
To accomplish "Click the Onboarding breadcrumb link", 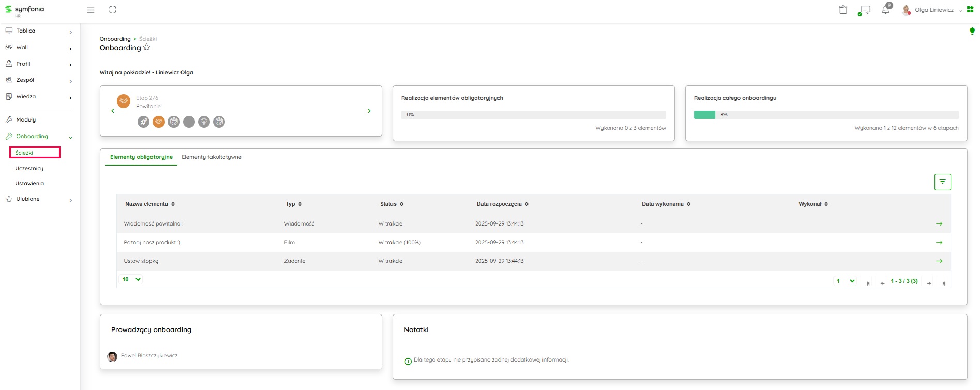I will coord(115,39).
